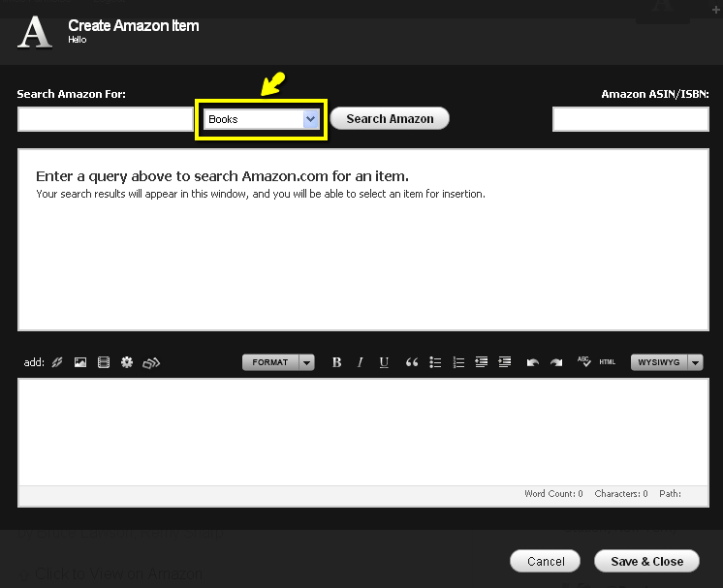The image size is (723, 588).
Task: Focus the Amazon ASIN/ISBN input field
Action: point(630,119)
